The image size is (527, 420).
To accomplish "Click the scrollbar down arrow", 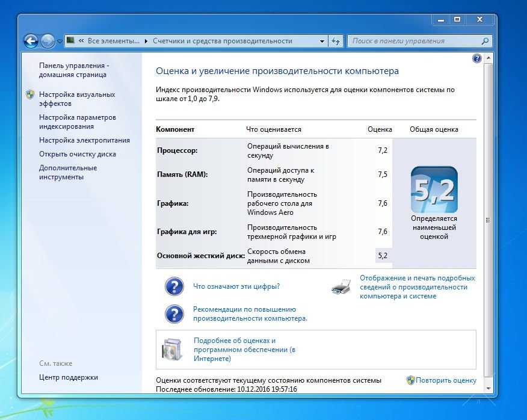I will point(488,388).
